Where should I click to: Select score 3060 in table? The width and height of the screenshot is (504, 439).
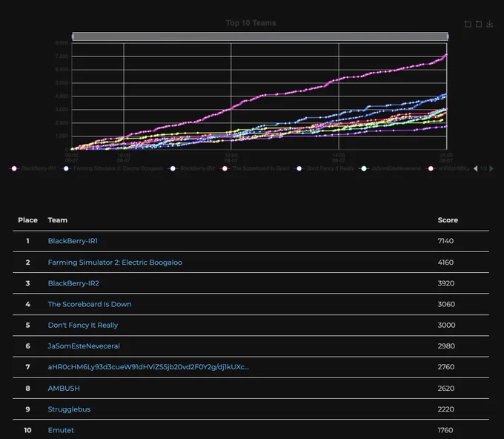pyautogui.click(x=446, y=304)
